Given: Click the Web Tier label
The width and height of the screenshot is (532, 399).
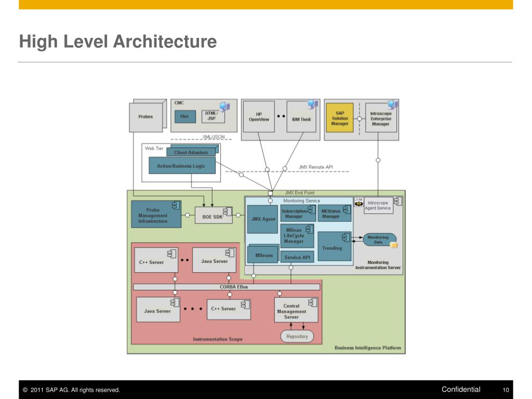Looking at the screenshot, I should click(154, 148).
